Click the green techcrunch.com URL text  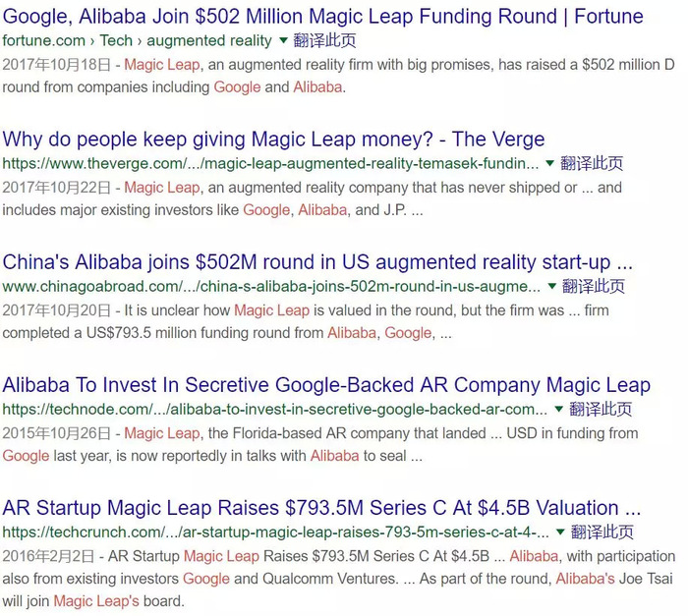275,532
